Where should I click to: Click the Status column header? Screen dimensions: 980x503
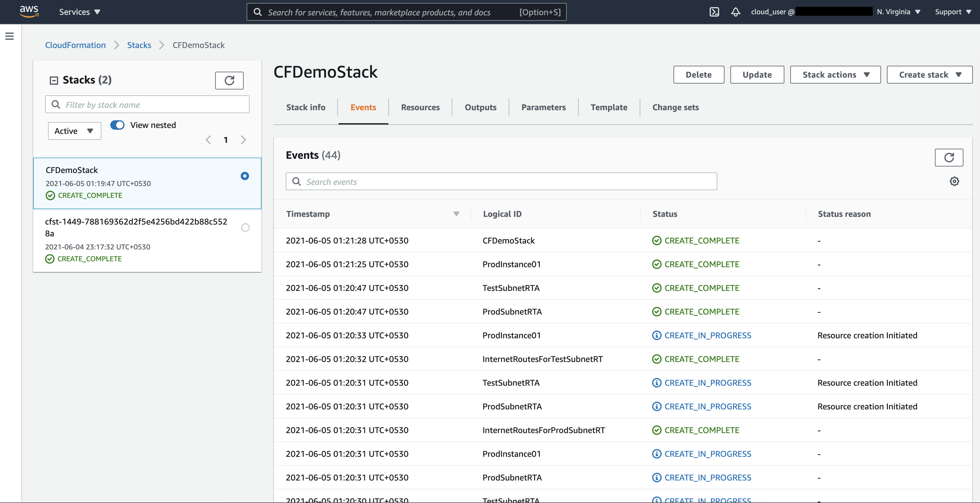[x=665, y=214]
